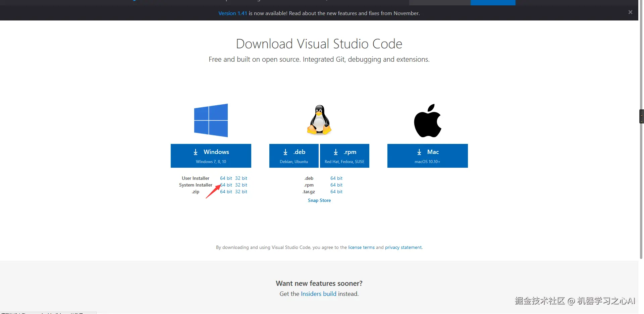Viewport: 644px width, 314px height.
Task: Click the Windows logo icon
Action: [211, 120]
